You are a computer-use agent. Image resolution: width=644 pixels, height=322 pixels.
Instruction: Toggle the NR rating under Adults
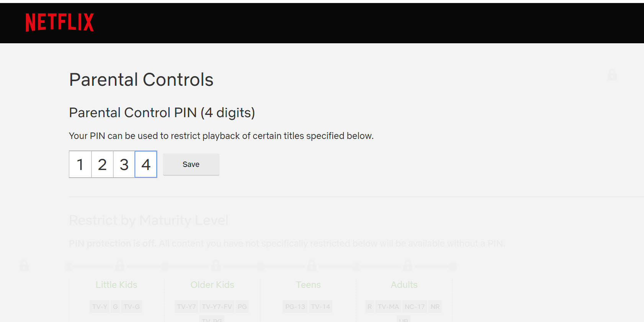(x=435, y=306)
